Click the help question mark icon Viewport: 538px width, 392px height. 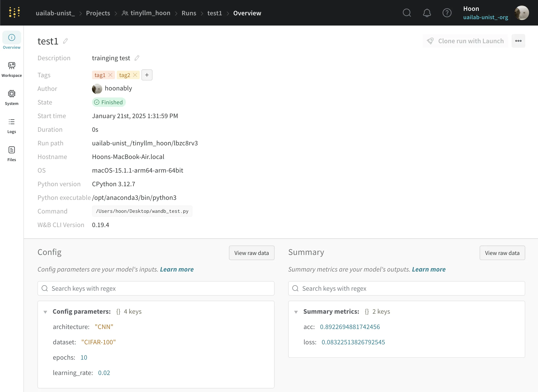[447, 13]
